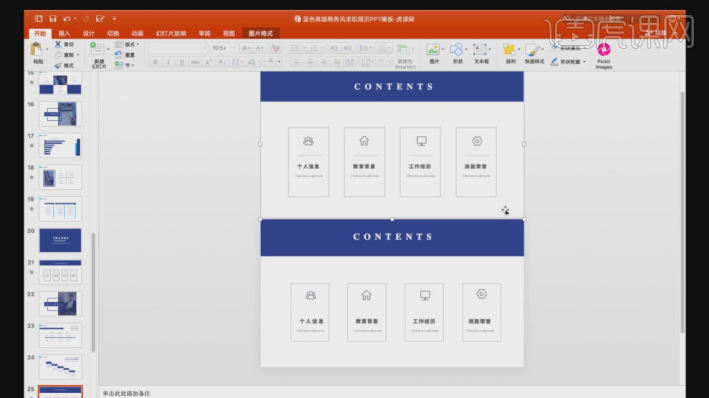This screenshot has width=709, height=398.
Task: Click the Quick Styles (快速样式) icon
Action: 533,50
